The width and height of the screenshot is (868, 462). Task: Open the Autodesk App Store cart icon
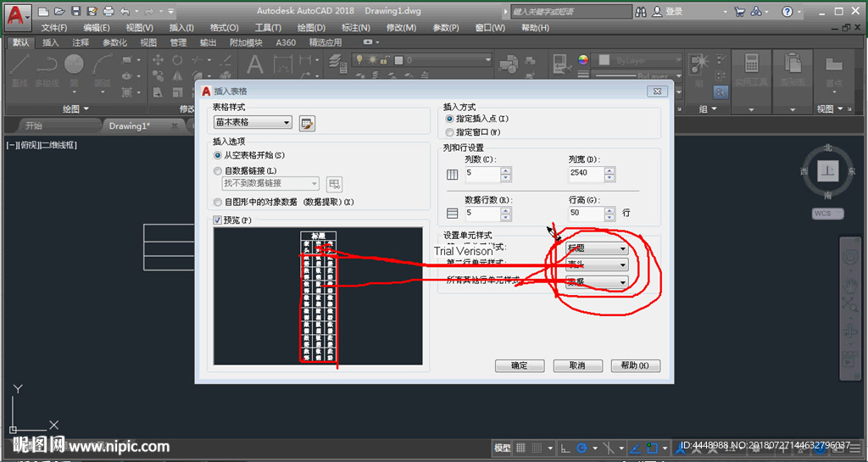[x=739, y=12]
